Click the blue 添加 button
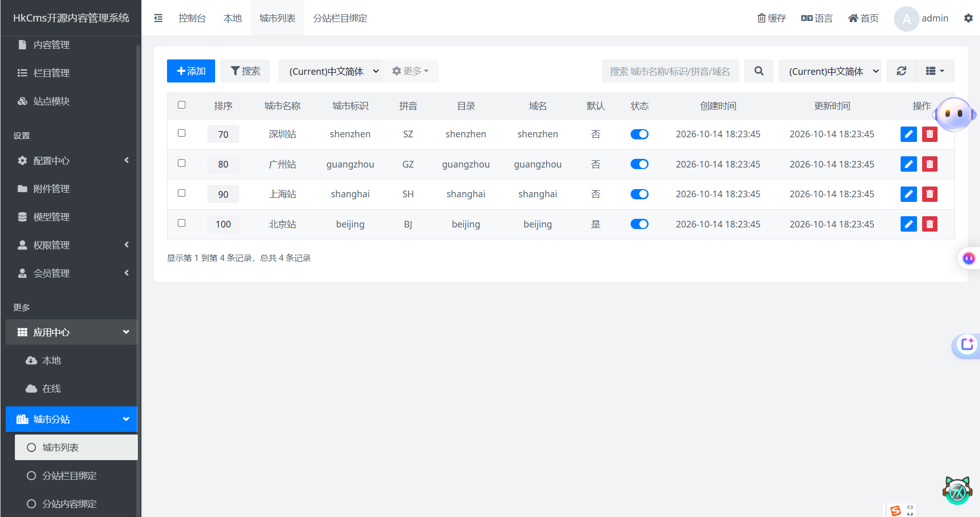Screen dimensions: 980x517 (x=191, y=71)
